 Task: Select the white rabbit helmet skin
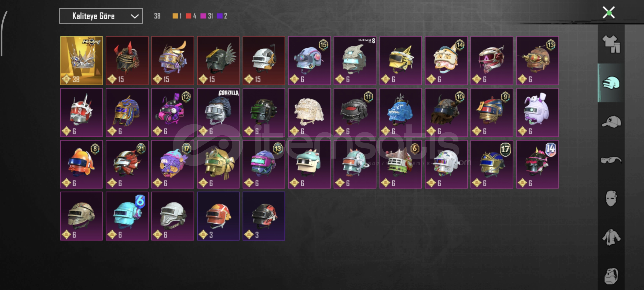[538, 113]
